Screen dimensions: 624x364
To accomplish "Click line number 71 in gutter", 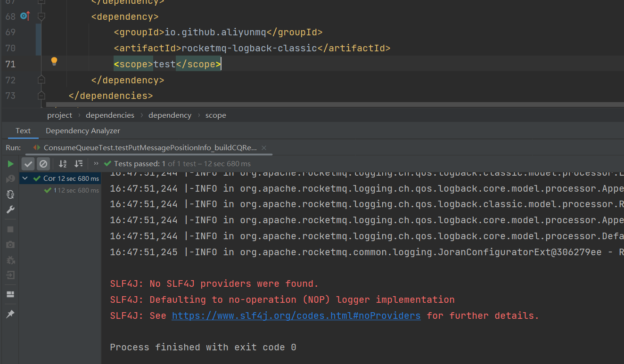I will [x=10, y=64].
